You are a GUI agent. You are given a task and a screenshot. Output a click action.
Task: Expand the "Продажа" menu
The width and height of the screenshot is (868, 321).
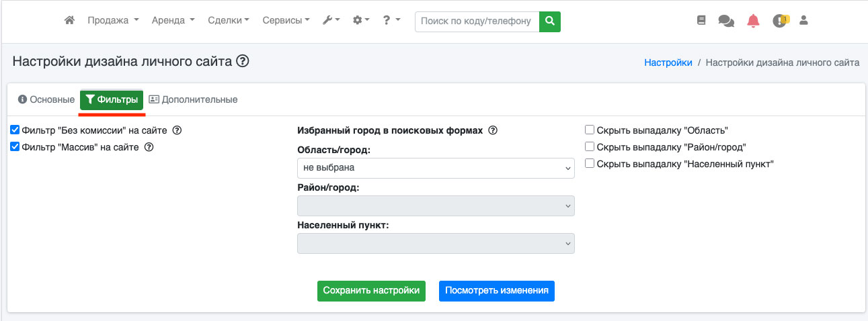click(113, 21)
